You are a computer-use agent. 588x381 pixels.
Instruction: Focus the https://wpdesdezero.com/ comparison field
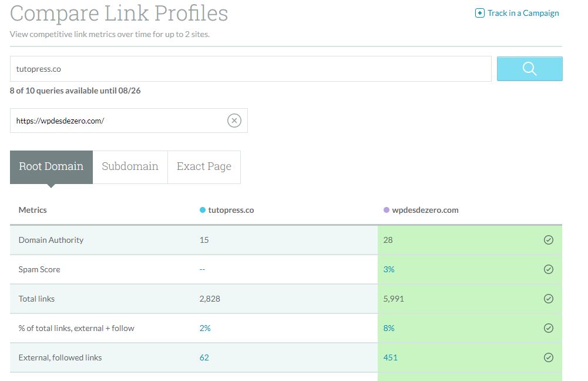(x=129, y=121)
